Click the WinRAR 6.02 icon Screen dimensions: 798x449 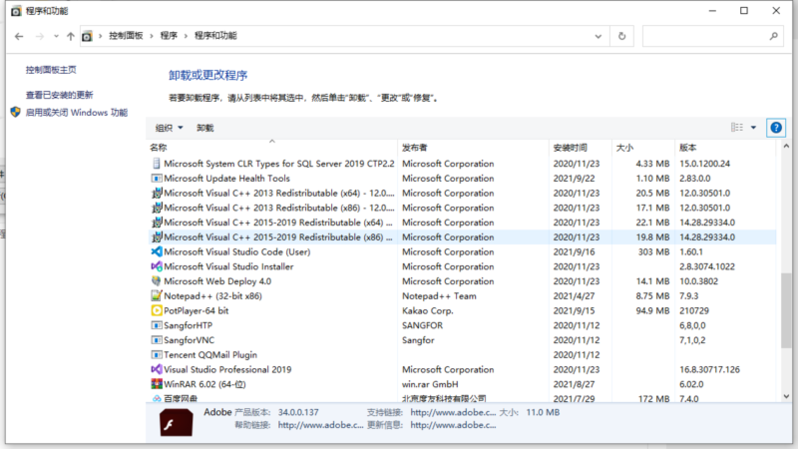point(156,384)
